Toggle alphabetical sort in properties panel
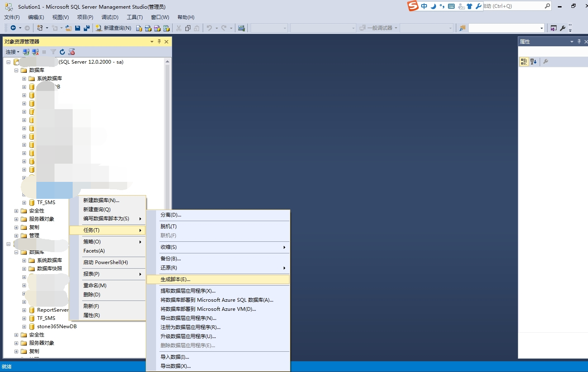Image resolution: width=588 pixels, height=372 pixels. coord(533,62)
